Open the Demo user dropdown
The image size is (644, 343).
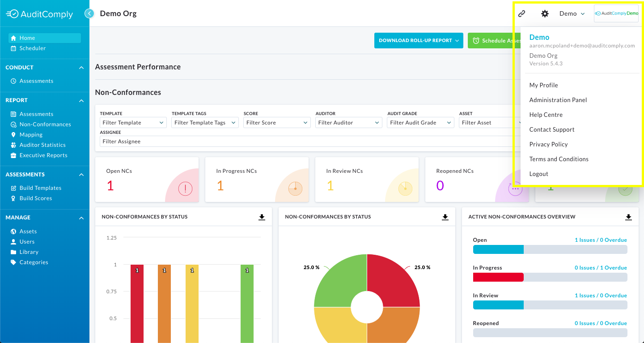click(572, 13)
